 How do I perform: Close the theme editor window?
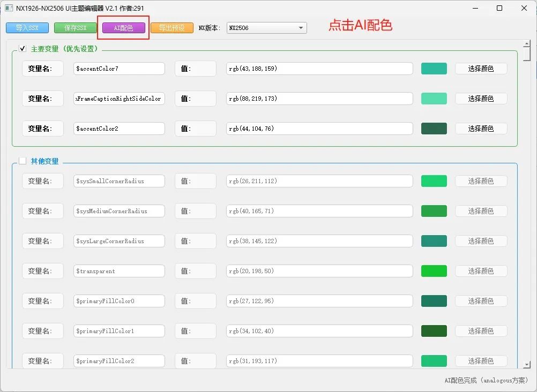tap(524, 8)
